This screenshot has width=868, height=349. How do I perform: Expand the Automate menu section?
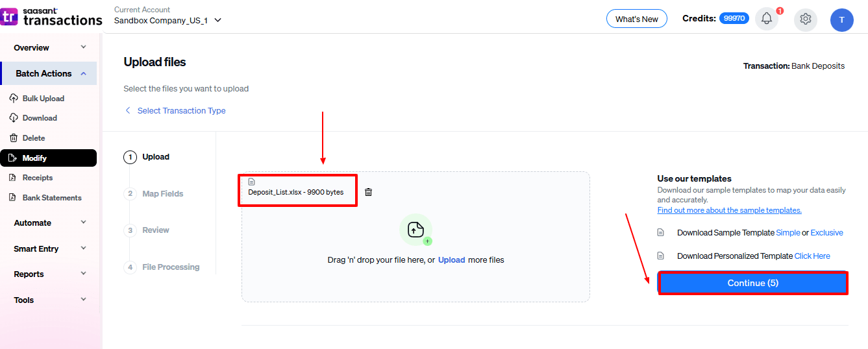pos(83,223)
